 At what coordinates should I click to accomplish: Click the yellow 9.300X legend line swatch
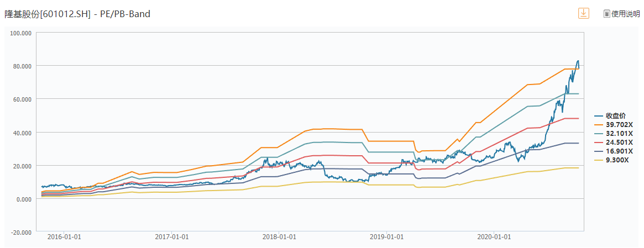599,160
